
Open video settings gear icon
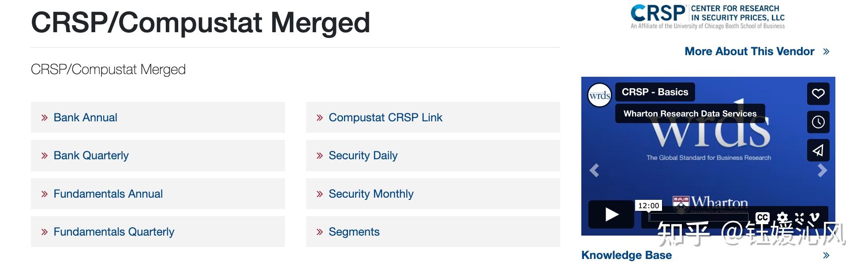(x=782, y=217)
